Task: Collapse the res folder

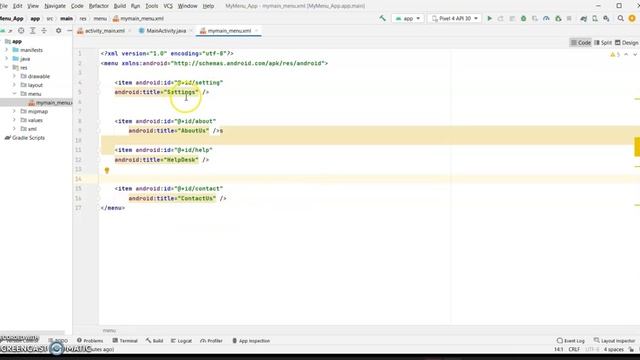Action: pos(6,67)
